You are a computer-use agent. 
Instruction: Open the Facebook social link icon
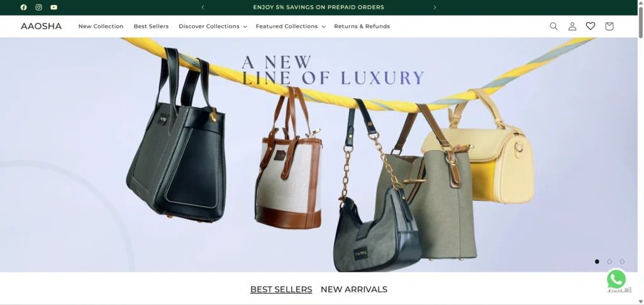coord(23,7)
